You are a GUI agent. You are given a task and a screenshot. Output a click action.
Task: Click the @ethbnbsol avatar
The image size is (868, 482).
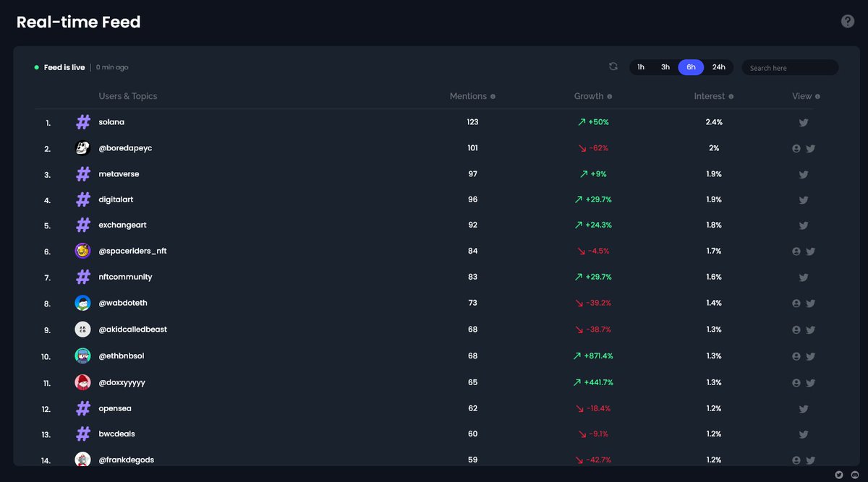click(x=82, y=356)
